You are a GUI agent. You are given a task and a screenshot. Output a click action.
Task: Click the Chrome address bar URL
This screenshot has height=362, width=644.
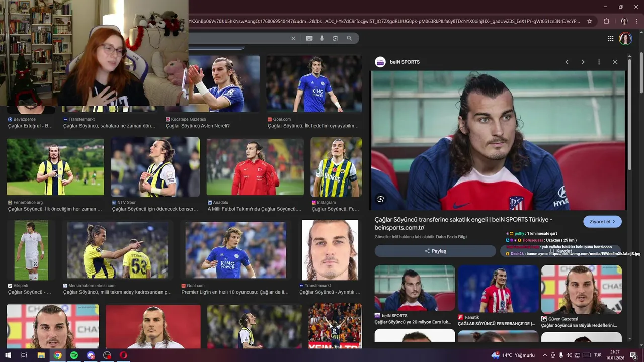[x=385, y=21]
